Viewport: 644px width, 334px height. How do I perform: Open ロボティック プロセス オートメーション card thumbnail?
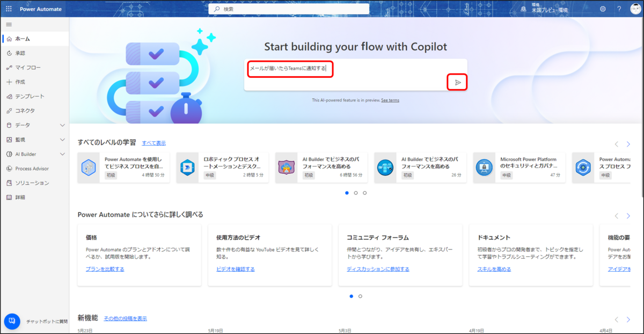[x=187, y=168]
